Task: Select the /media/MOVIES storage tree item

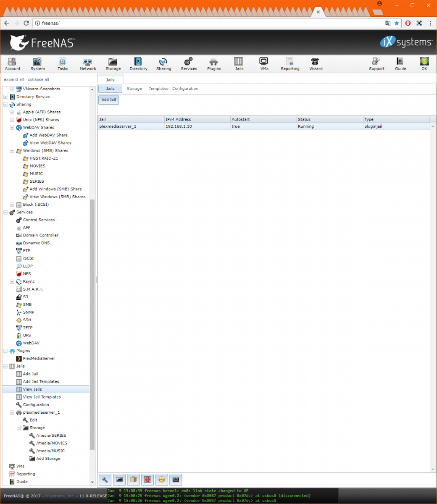Action: 51,443
